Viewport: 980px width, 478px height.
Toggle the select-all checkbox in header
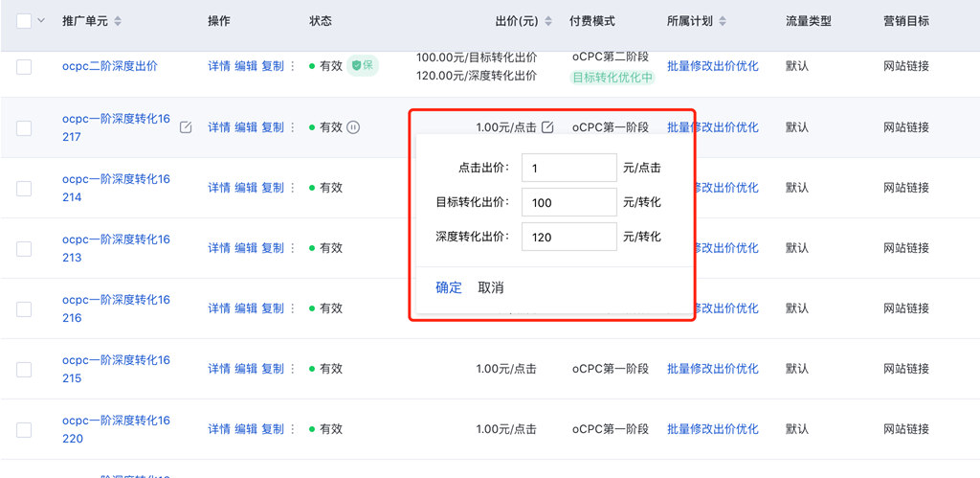pyautogui.click(x=24, y=21)
